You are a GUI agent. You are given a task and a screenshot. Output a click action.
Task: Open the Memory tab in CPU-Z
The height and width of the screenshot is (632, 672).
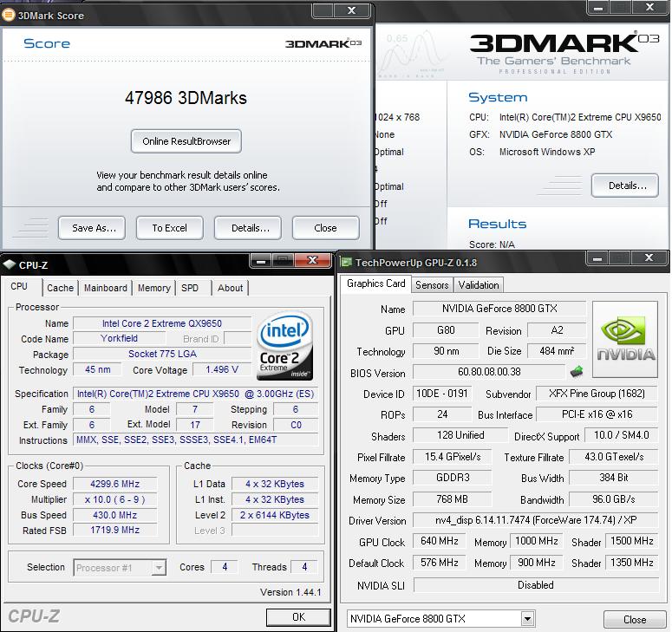tap(153, 288)
